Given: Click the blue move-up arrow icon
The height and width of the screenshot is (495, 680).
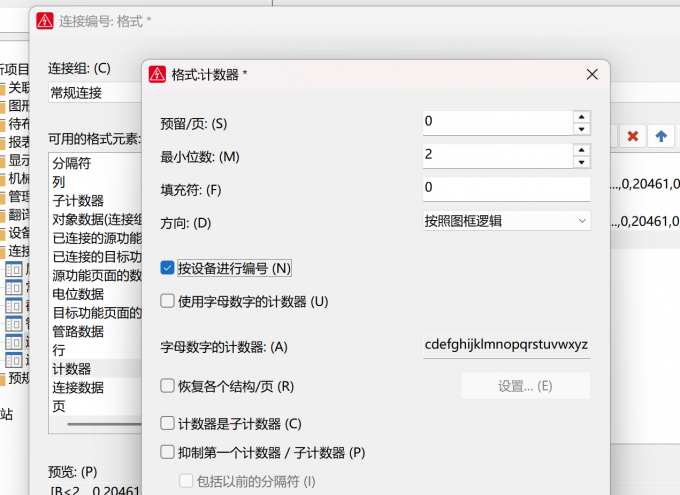Looking at the screenshot, I should [x=661, y=136].
